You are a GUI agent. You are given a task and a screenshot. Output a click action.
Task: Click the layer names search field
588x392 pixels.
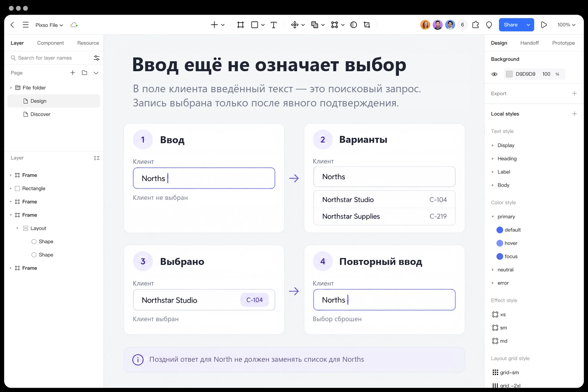click(x=52, y=58)
